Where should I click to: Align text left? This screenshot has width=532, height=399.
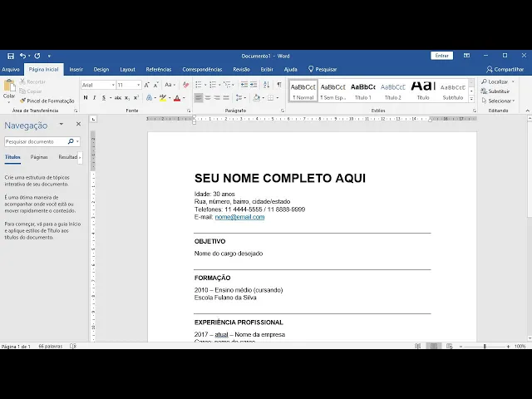tap(199, 98)
